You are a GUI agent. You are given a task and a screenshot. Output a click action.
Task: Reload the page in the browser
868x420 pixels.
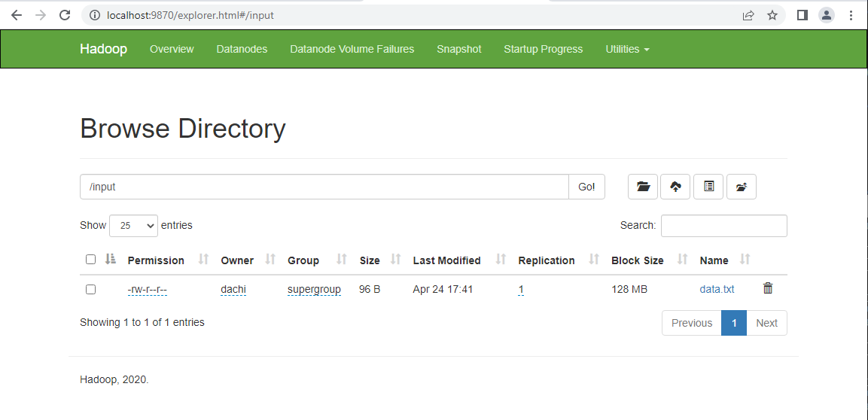[65, 15]
